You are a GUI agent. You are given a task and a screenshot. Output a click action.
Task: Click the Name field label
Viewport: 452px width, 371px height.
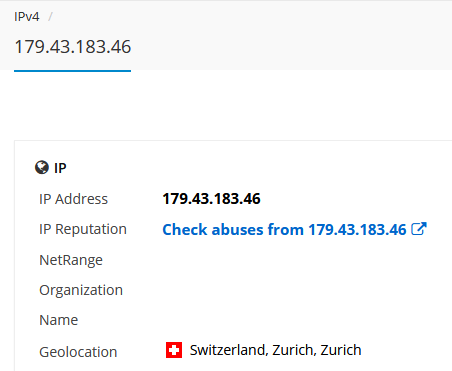(59, 320)
